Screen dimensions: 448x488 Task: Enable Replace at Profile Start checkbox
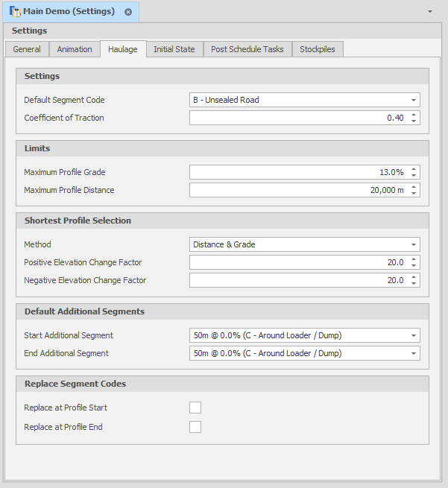(195, 408)
